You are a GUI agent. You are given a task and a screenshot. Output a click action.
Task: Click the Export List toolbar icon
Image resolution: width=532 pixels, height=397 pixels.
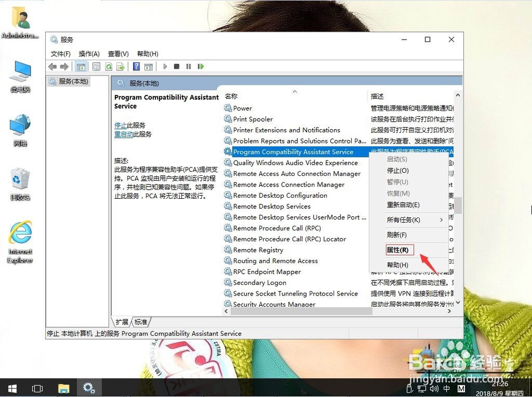120,66
